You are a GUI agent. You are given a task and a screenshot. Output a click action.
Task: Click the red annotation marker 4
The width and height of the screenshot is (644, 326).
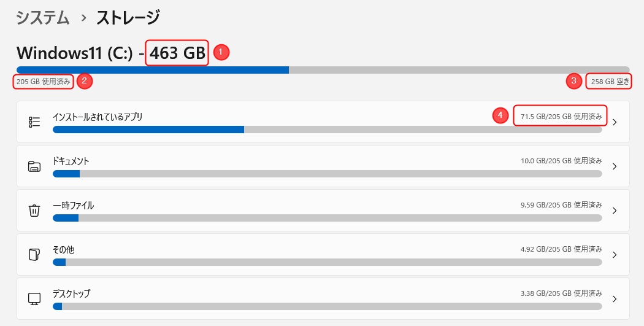[x=500, y=115]
